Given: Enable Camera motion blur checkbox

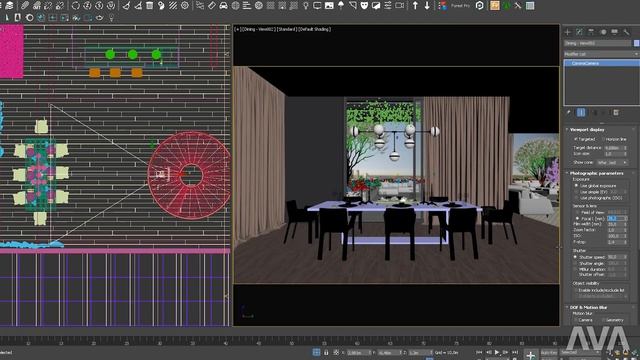Looking at the screenshot, I should pos(576,320).
